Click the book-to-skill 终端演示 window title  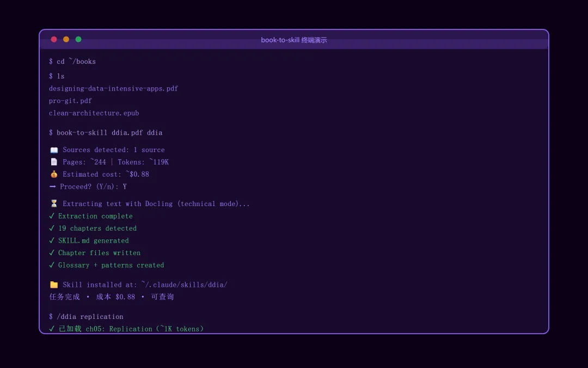[x=294, y=40]
